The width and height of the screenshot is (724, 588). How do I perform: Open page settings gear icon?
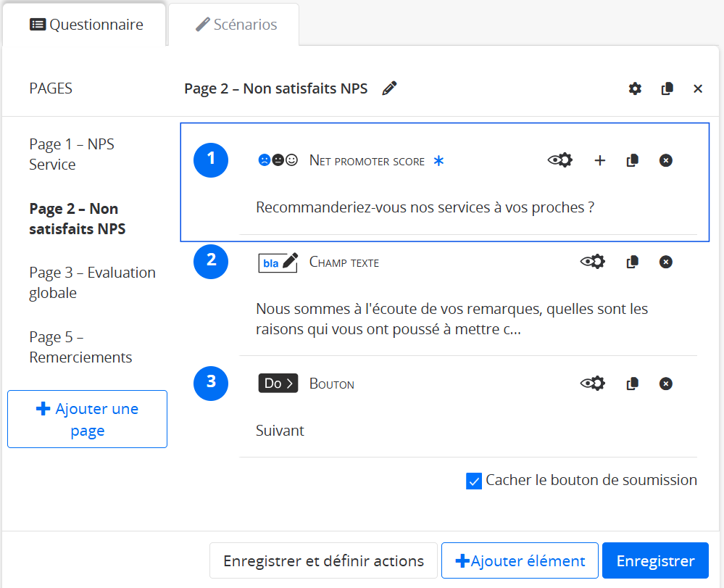click(x=635, y=88)
